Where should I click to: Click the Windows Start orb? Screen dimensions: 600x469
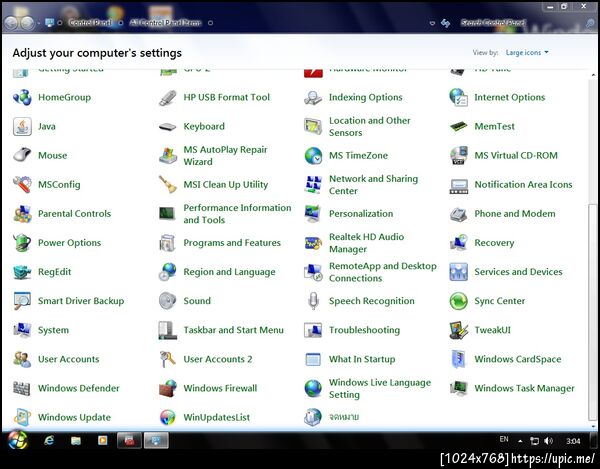pos(17,440)
